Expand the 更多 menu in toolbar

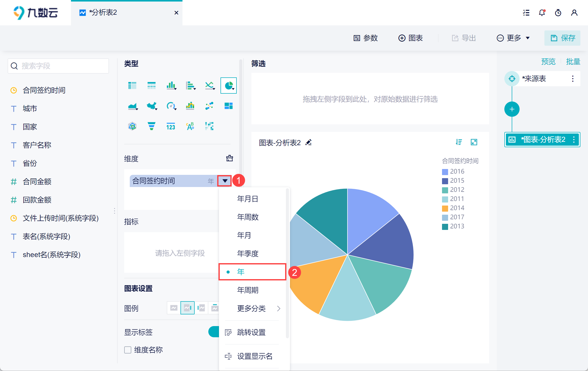click(513, 38)
